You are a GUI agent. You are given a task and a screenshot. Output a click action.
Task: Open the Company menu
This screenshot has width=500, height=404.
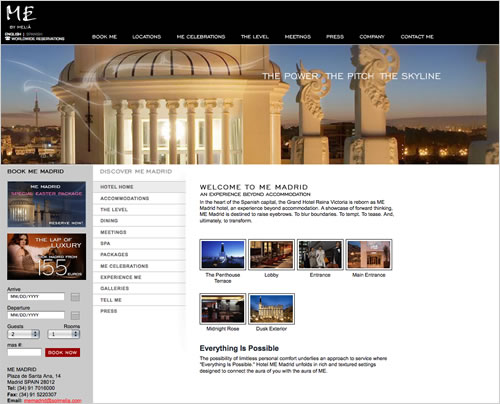click(x=372, y=37)
